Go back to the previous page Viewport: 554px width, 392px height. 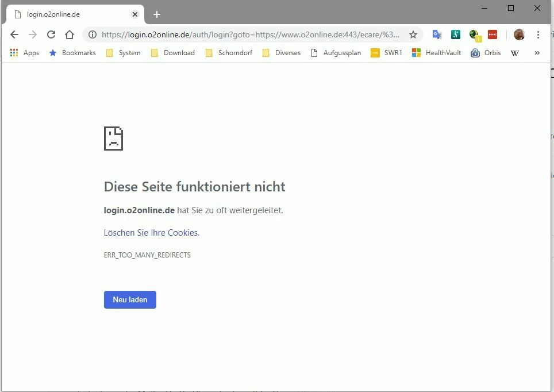tap(14, 34)
